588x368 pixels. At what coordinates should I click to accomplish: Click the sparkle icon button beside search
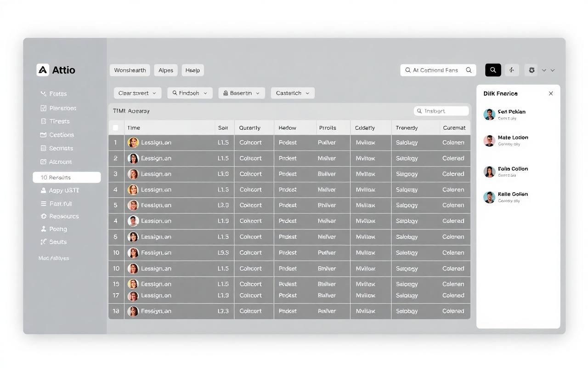pyautogui.click(x=512, y=70)
